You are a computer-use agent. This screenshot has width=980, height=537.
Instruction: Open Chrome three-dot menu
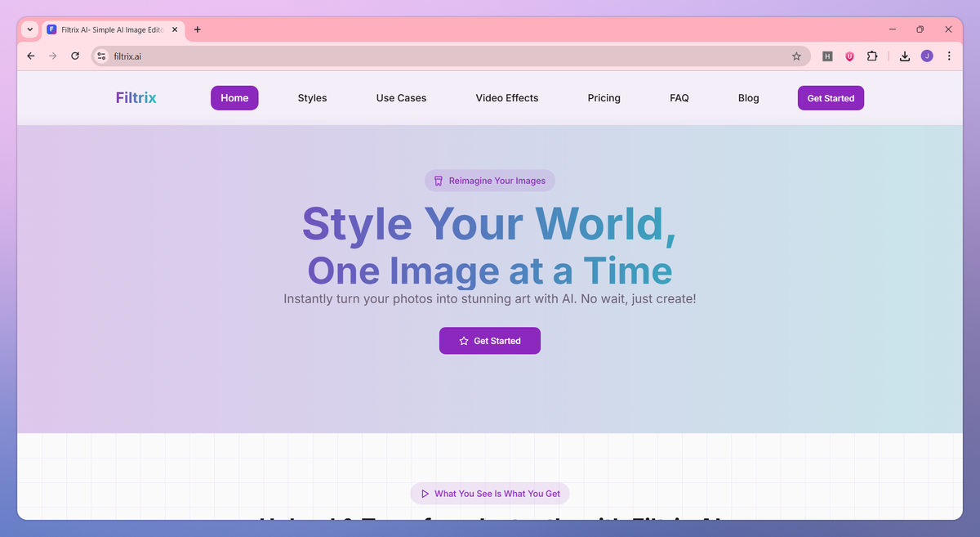949,56
